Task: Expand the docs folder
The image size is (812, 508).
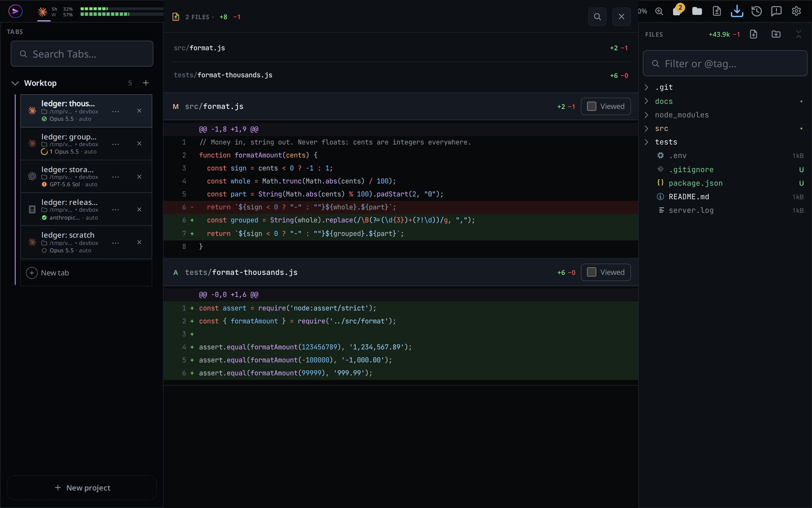Action: tap(646, 101)
